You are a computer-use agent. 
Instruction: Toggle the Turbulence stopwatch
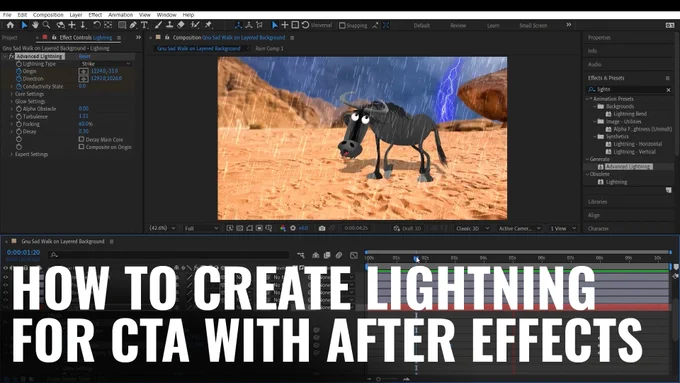coord(19,117)
